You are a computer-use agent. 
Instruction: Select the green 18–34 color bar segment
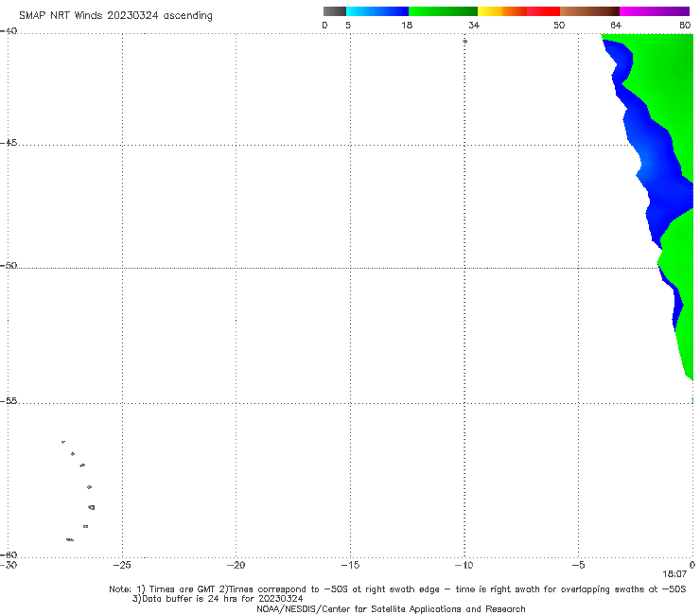[443, 11]
